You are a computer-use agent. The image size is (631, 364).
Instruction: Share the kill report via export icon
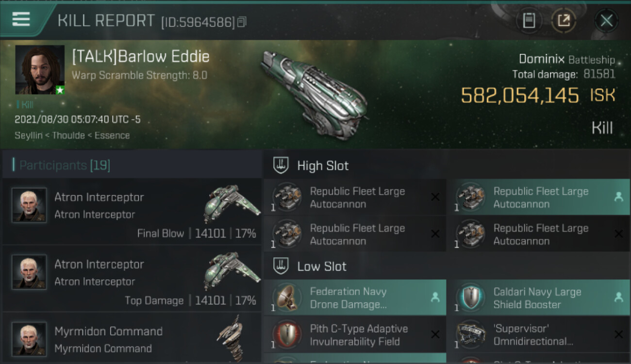tap(564, 20)
